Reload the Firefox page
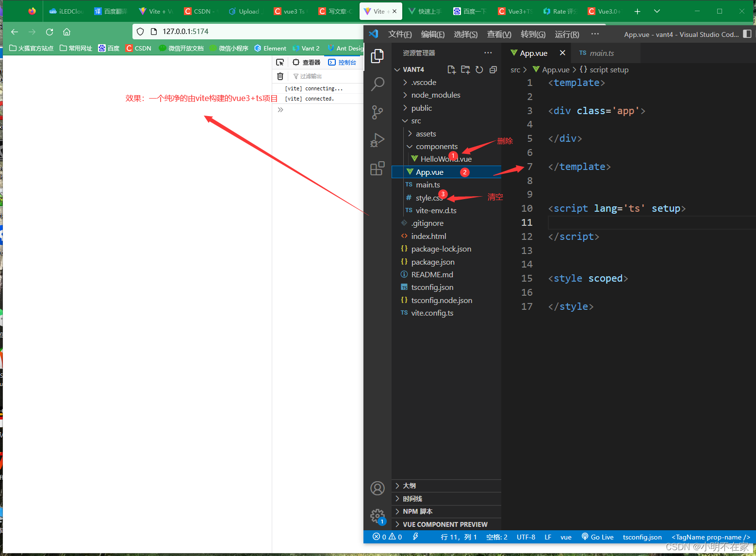 coord(49,32)
